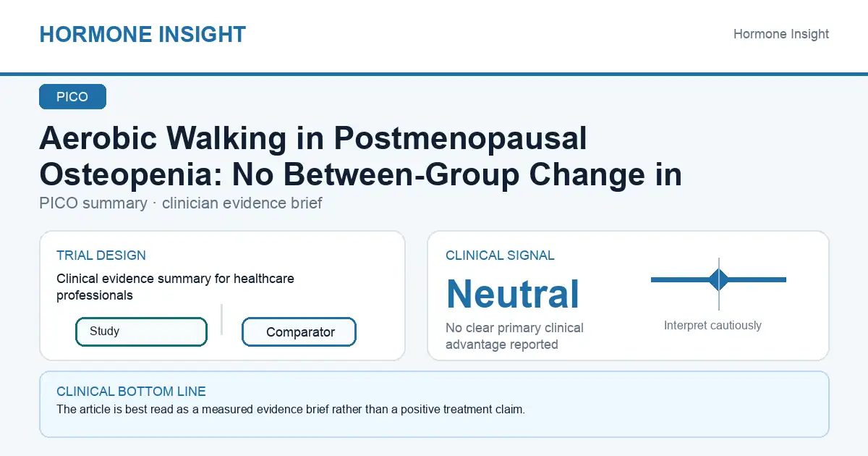Select the CLINICAL SIGNAL heading
868x456 pixels.
(x=500, y=256)
